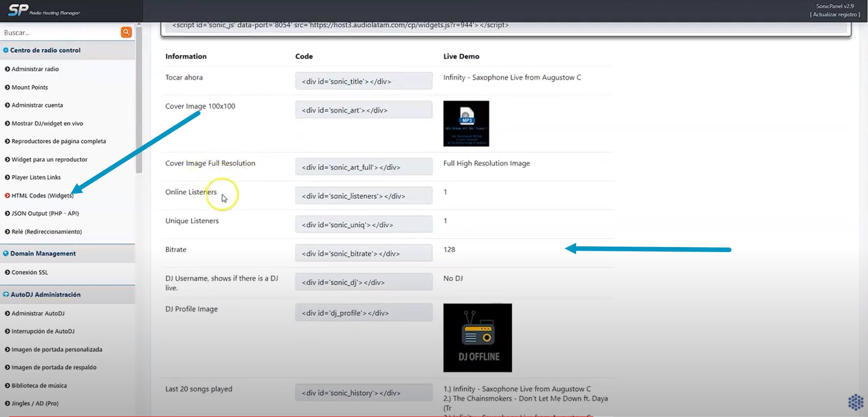Open Widget para un reproductor
Screen dimensions: 868x417
(x=49, y=159)
